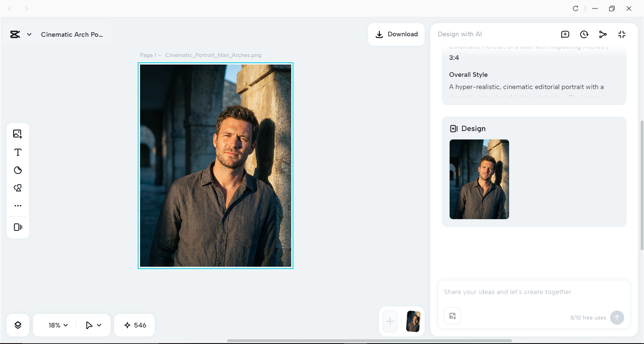
Task: Click the 8/10 free uses counter
Action: point(588,318)
